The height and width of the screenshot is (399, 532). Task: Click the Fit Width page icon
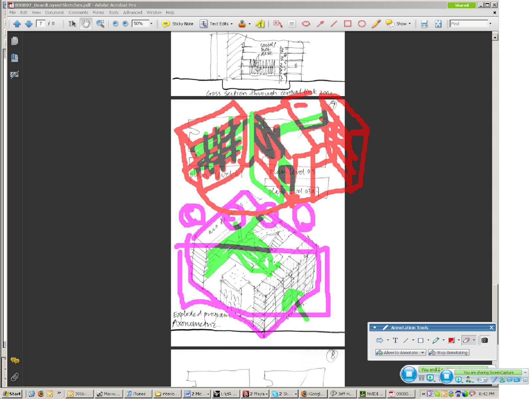424,24
